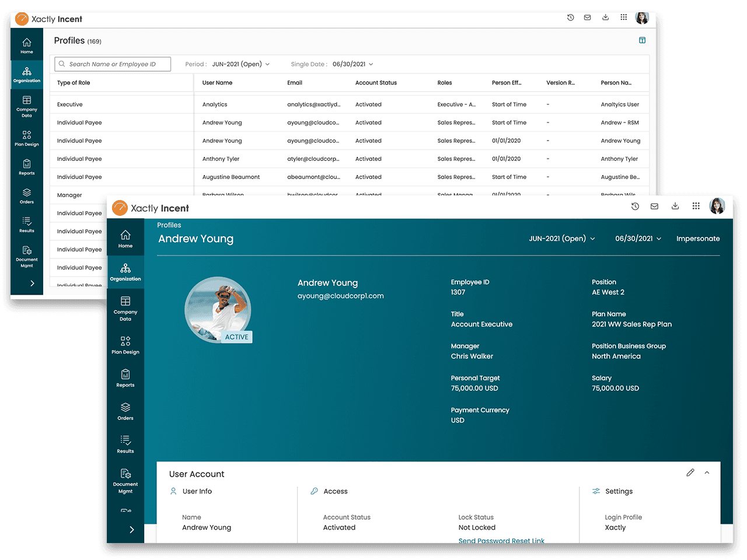This screenshot has height=560, width=747.
Task: Open the 06/30/2021 date dropdown on Andrew Young's profile
Action: (638, 239)
